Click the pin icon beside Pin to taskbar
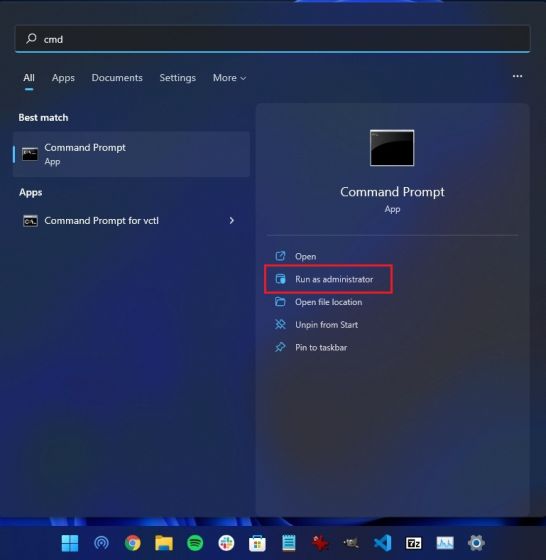This screenshot has width=546, height=560. (280, 347)
